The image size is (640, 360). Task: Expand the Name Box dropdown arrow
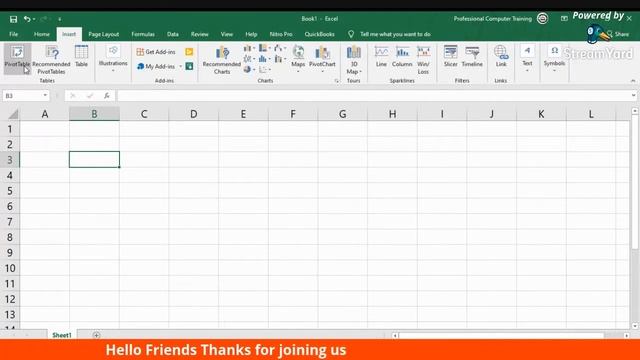point(44,96)
